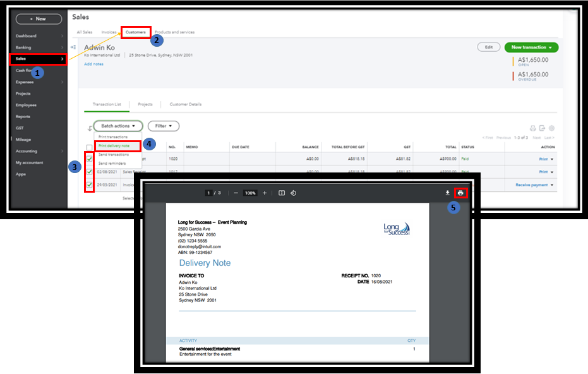Viewport: 588px width, 374px height.
Task: Click the printer icon in PDF viewer
Action: 460,193
